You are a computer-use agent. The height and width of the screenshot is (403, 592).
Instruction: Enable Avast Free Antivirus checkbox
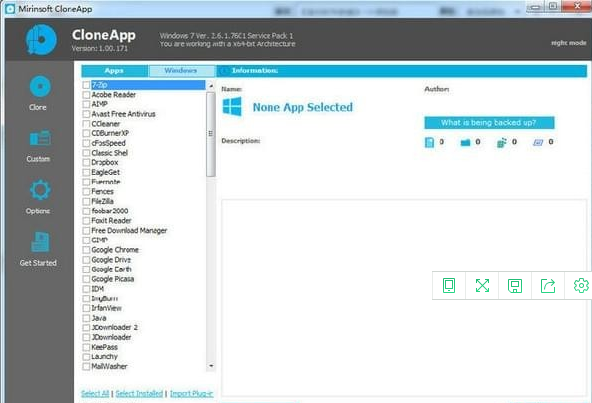pos(86,114)
